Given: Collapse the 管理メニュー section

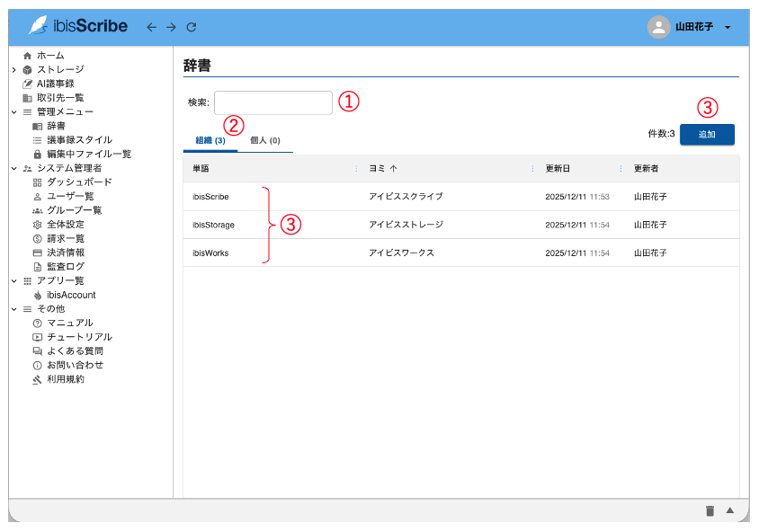Looking at the screenshot, I should pyautogui.click(x=14, y=111).
